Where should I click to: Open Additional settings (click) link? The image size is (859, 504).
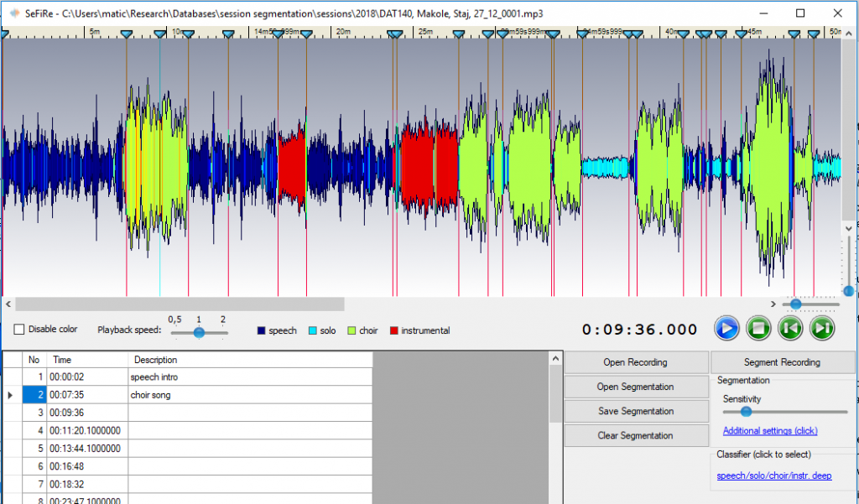pyautogui.click(x=770, y=430)
